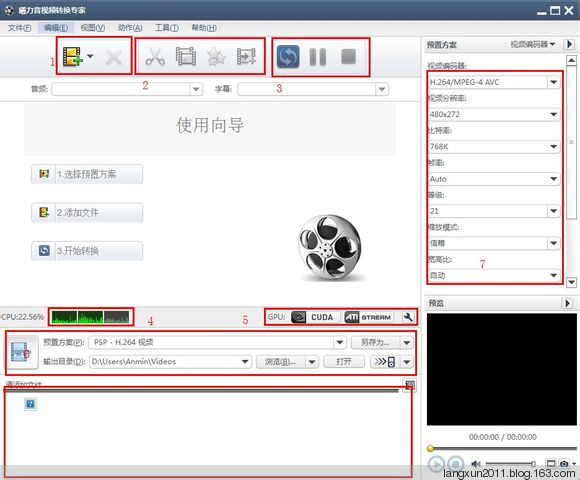The height and width of the screenshot is (480, 580).
Task: Click the transfer to device icon
Action: 385,361
